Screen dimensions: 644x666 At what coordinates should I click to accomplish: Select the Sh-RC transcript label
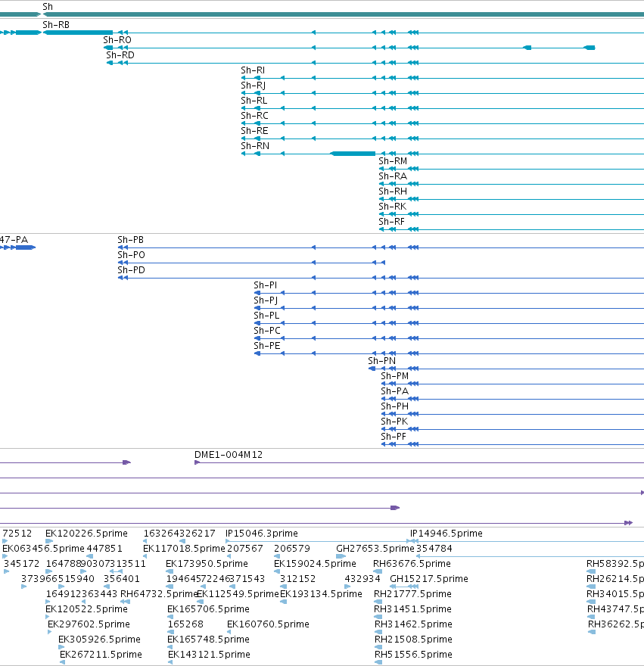click(254, 116)
